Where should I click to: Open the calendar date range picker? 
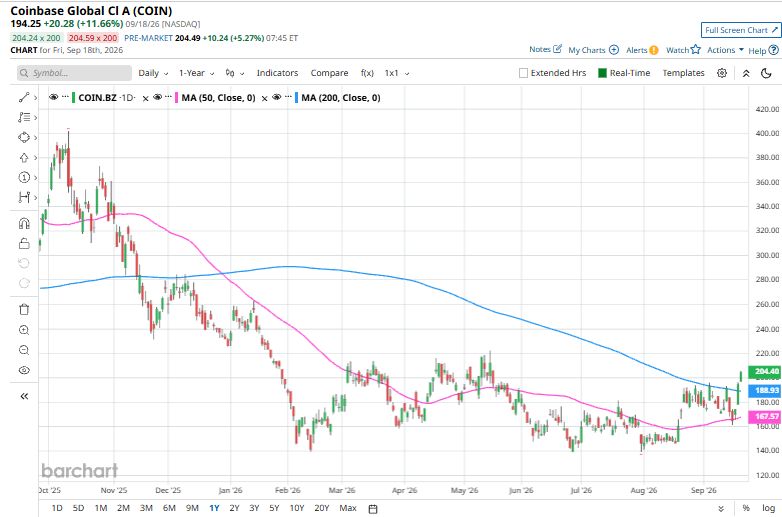373,509
